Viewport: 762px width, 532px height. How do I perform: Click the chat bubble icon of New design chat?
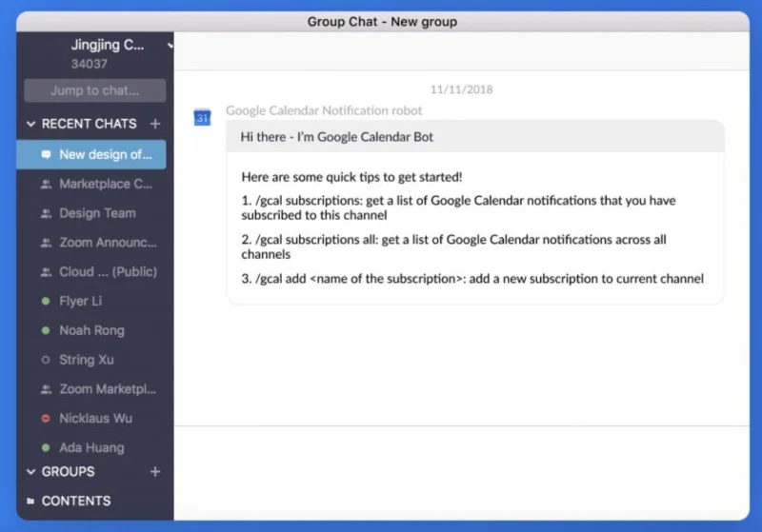pyautogui.click(x=46, y=154)
